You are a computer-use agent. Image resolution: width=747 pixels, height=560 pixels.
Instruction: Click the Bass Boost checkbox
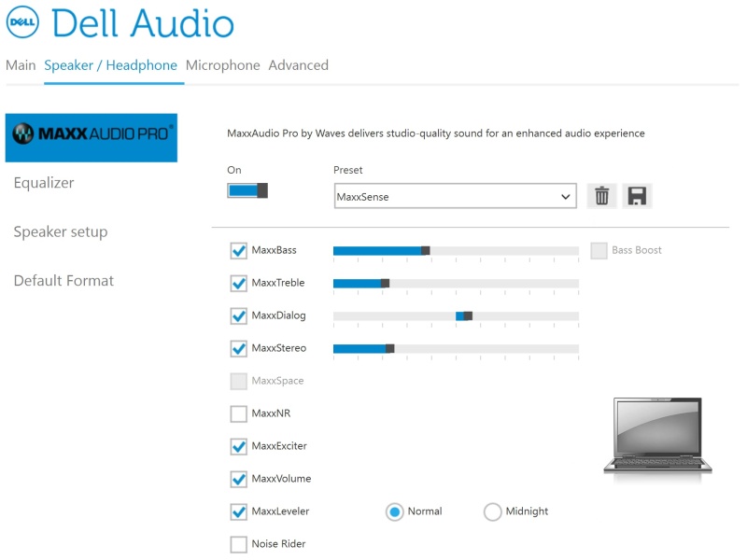pyautogui.click(x=599, y=250)
